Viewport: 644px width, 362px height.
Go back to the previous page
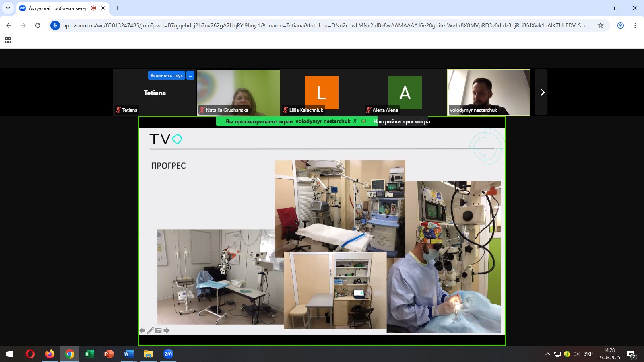[9, 25]
